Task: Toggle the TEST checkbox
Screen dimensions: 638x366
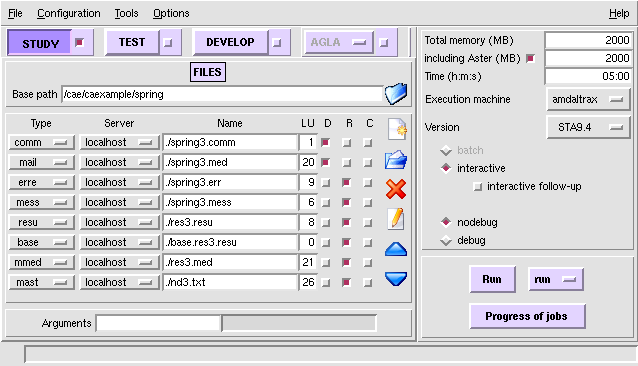Action: (x=168, y=42)
